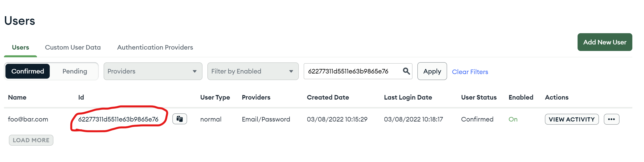
Task: Click the Clear Filters link
Action: 470,72
